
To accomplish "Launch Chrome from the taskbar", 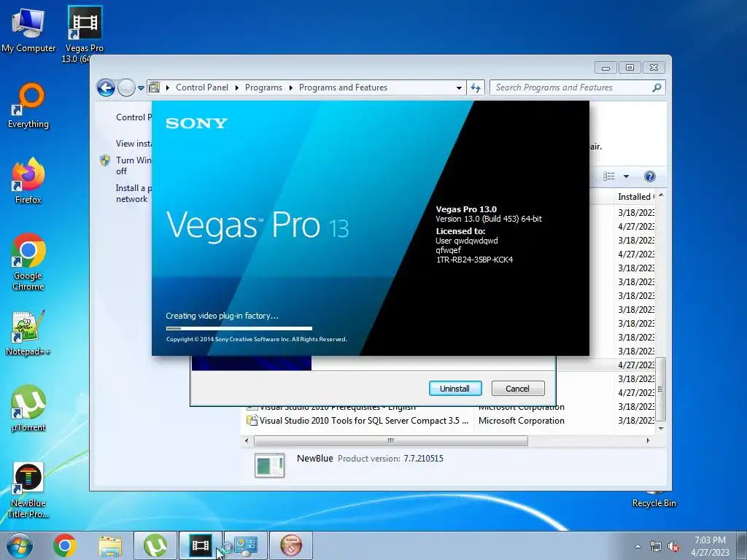I will pyautogui.click(x=65, y=545).
